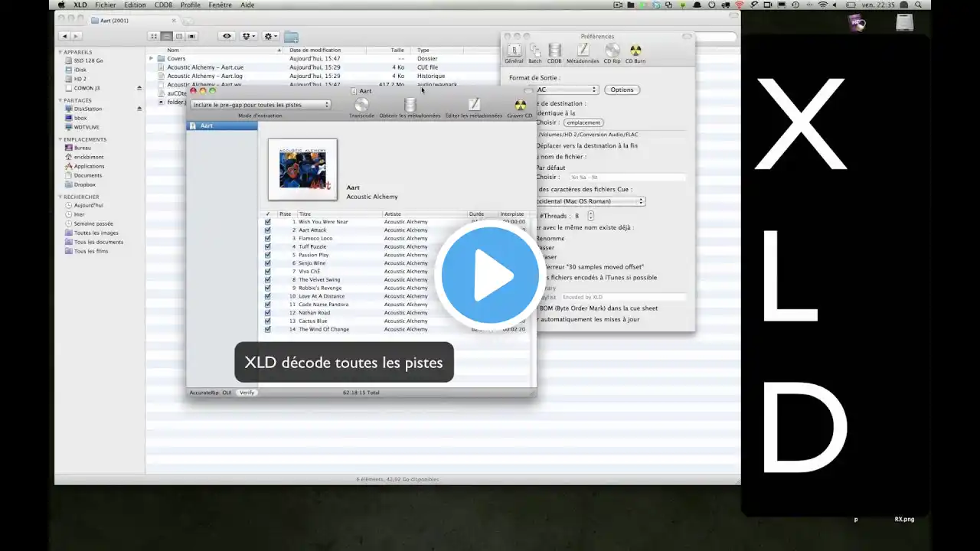Image resolution: width=980 pixels, height=551 pixels.
Task: Click Finder forward navigation arrow
Action: 76,36
